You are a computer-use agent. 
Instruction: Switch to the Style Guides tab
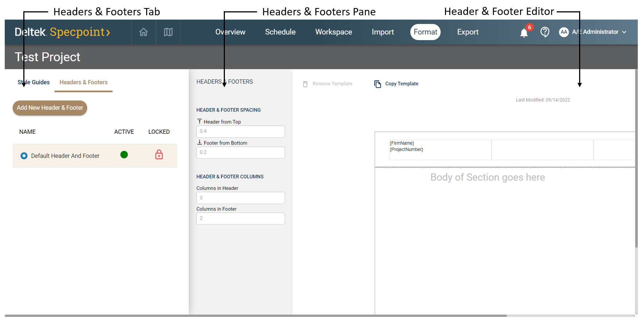click(34, 82)
